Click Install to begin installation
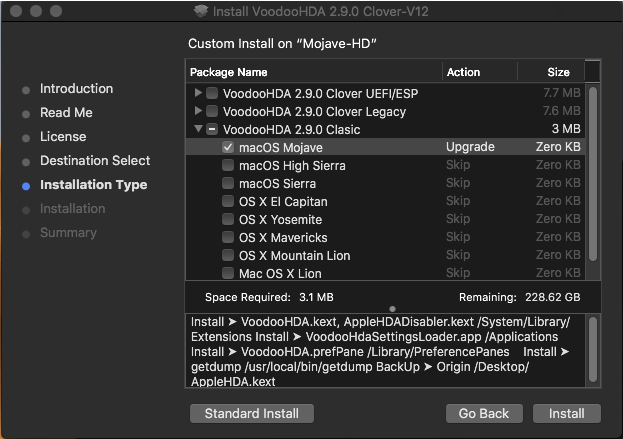 point(567,414)
